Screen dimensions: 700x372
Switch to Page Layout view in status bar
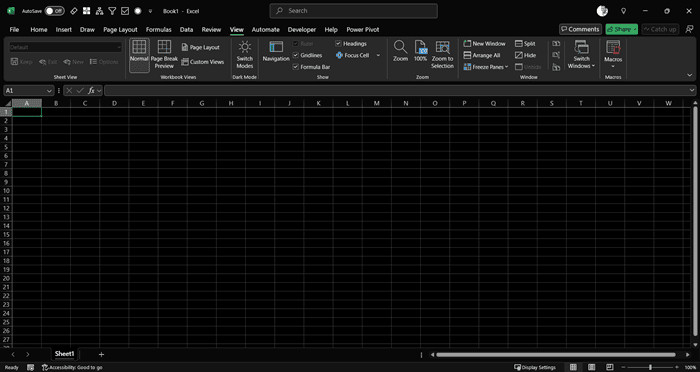tap(592, 367)
